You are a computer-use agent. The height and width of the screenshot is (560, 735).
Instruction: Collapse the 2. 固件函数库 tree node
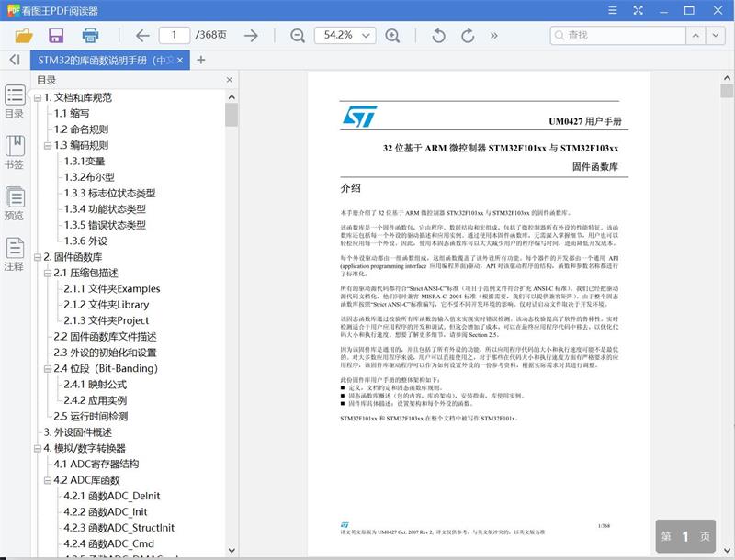point(38,258)
